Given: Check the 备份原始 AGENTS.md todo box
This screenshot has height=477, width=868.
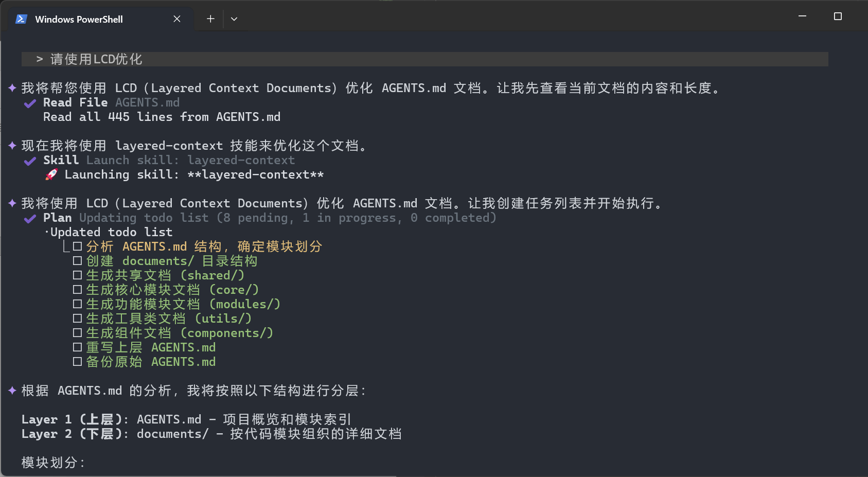Looking at the screenshot, I should (x=78, y=362).
